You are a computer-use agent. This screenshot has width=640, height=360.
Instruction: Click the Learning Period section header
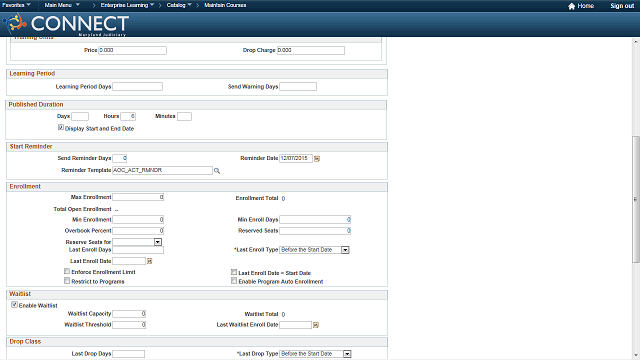(32, 73)
